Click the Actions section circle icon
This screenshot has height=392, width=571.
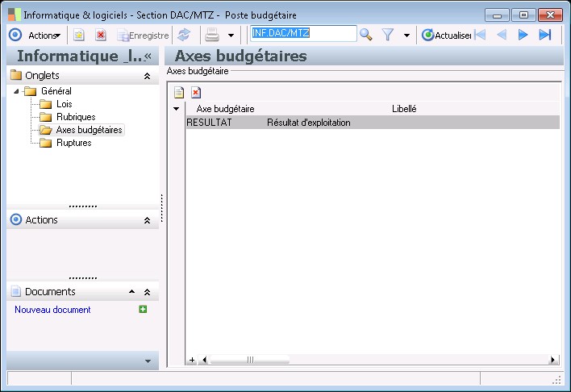pos(15,219)
